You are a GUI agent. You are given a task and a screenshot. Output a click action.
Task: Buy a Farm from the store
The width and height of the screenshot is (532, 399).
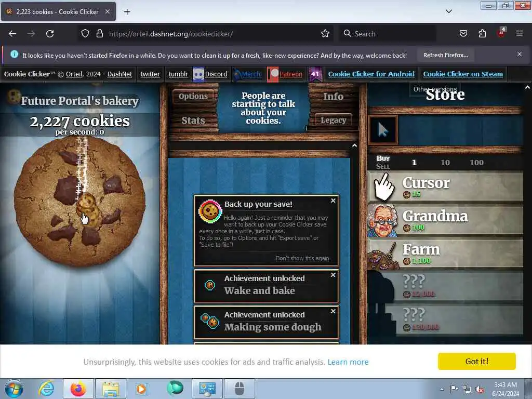[x=445, y=254]
